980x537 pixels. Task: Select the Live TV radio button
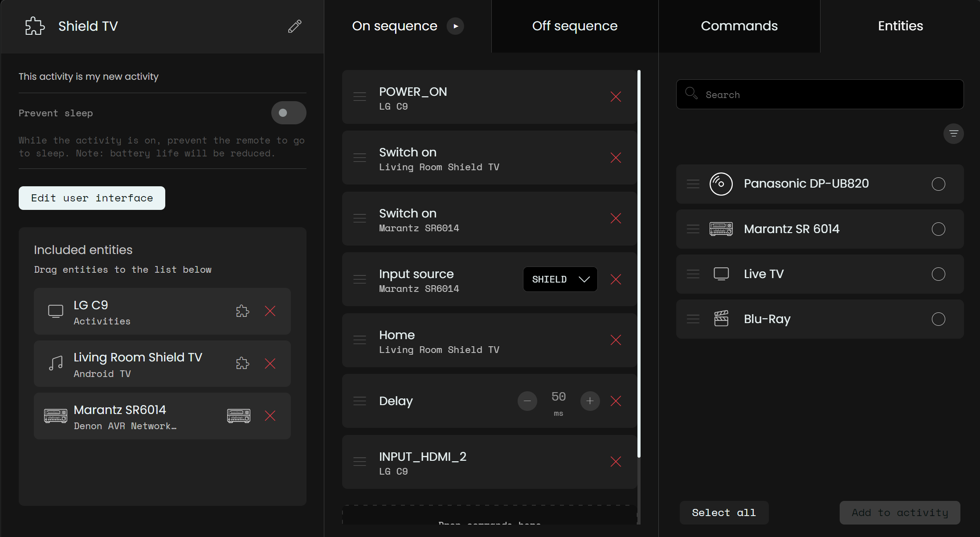point(939,275)
